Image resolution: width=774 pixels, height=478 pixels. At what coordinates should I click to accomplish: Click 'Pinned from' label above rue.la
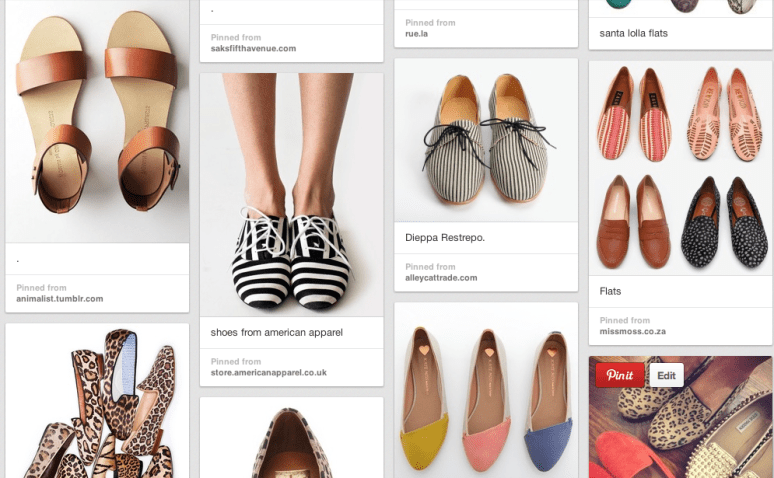pyautogui.click(x=430, y=23)
